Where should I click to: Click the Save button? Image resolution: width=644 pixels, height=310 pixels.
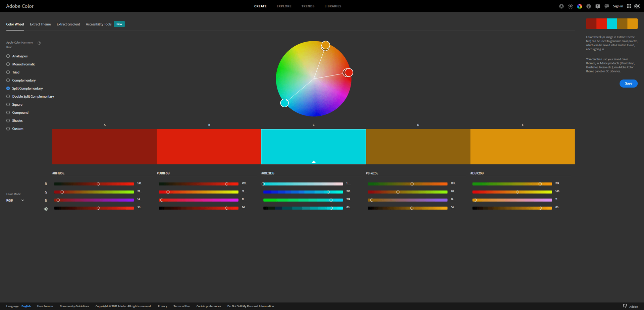(x=628, y=83)
